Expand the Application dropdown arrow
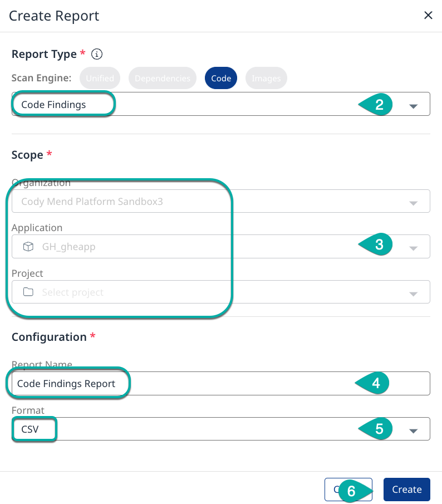The width and height of the screenshot is (442, 504). coord(413,248)
